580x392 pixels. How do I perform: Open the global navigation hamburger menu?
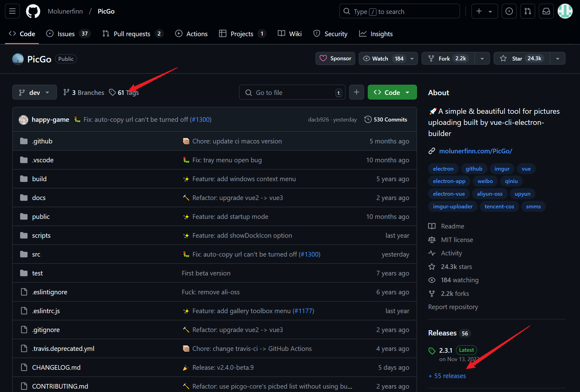(12, 11)
